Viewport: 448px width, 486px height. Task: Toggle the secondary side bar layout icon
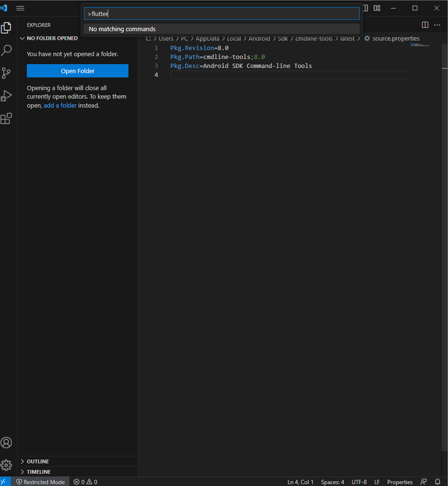pos(366,8)
